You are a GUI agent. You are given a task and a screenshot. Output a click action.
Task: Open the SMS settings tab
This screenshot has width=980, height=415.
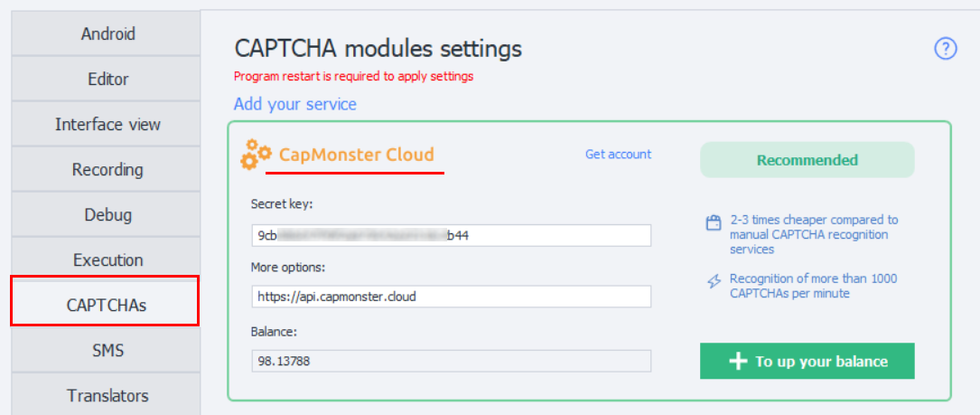coord(107,350)
